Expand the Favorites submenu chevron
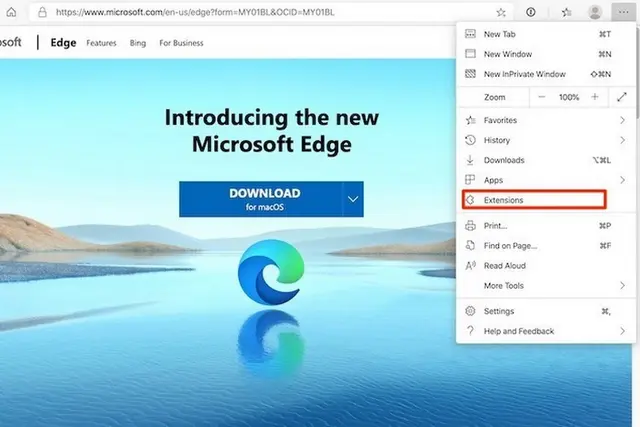640x427 pixels. (x=622, y=120)
